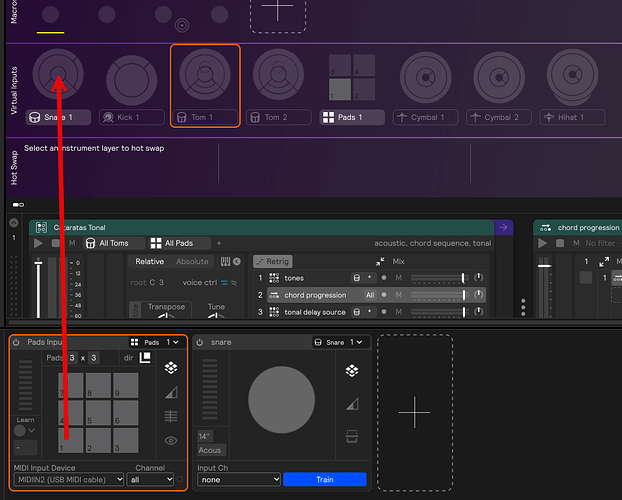This screenshot has height=500, width=622.
Task: Click the stacked cubes icon in Pads Input
Action: [x=171, y=369]
